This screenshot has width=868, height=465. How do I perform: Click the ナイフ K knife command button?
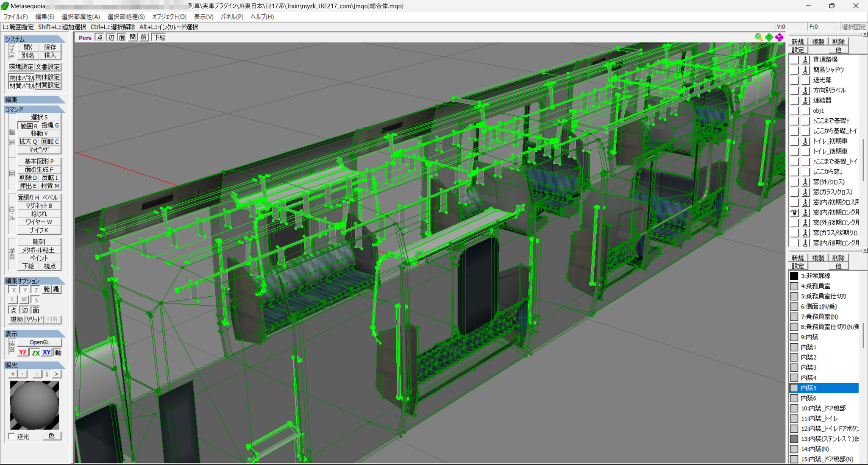click(39, 230)
